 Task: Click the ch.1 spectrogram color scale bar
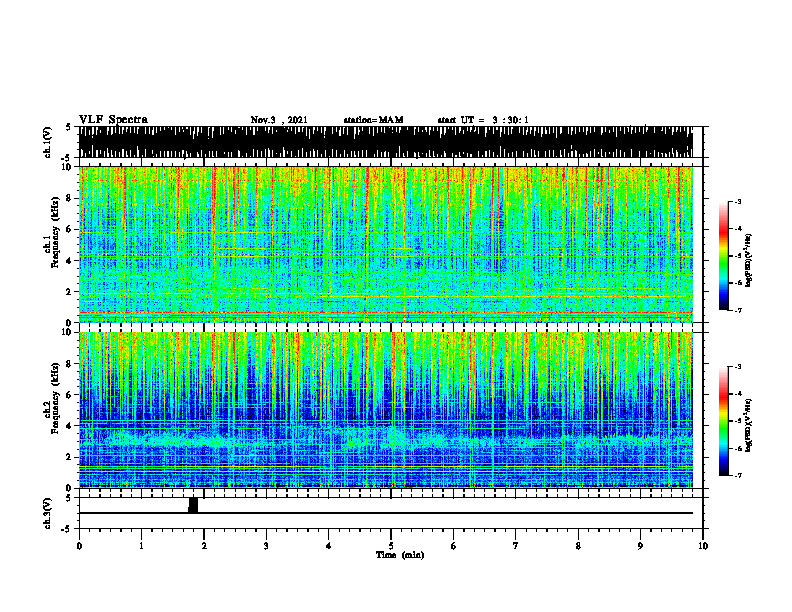pos(723,256)
